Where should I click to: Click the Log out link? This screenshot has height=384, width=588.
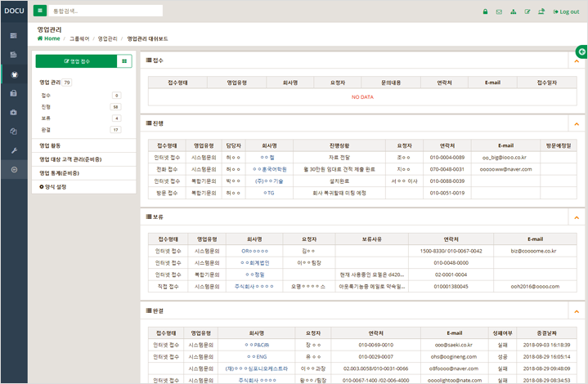[x=566, y=11]
